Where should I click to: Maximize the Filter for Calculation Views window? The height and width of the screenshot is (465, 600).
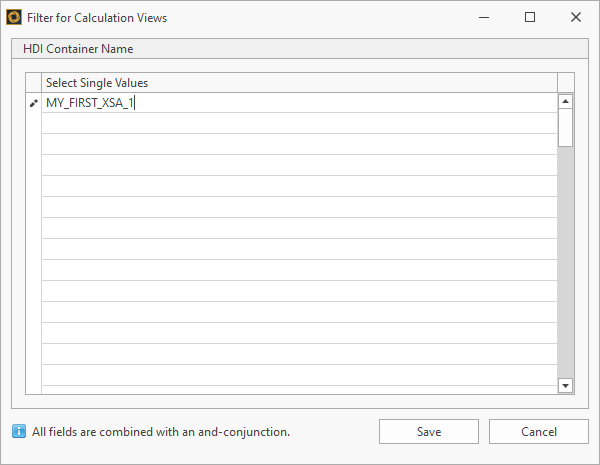[530, 17]
